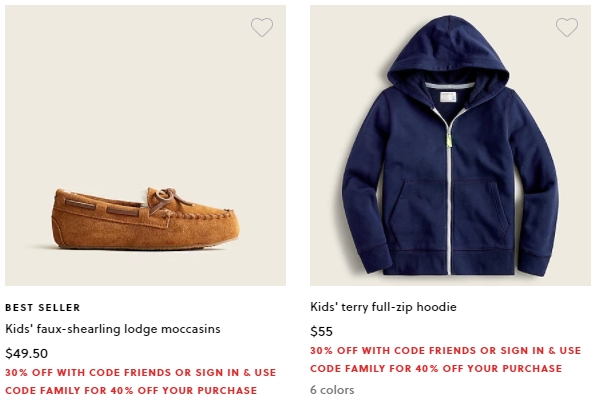Click the moccasins' CODE FAMILY 40% off line
This screenshot has height=403, width=597.
pyautogui.click(x=131, y=390)
